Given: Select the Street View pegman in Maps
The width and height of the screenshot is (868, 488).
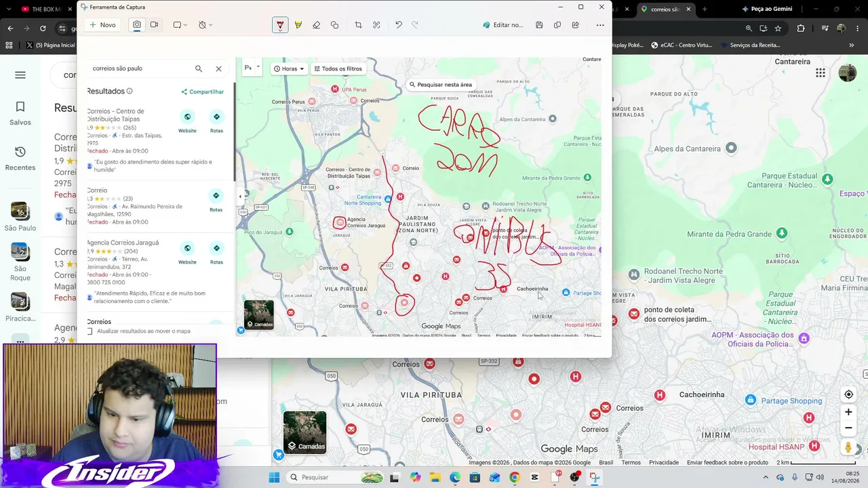Looking at the screenshot, I should click(x=848, y=447).
